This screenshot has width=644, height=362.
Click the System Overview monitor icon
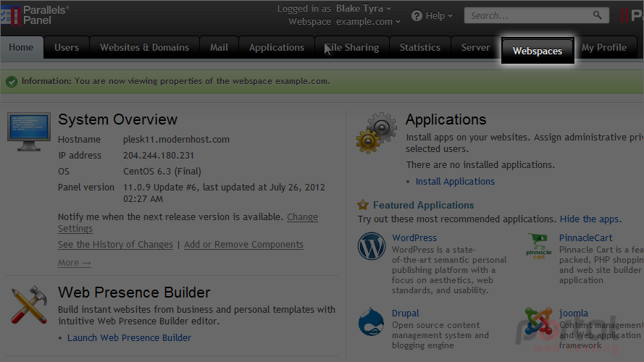29,132
